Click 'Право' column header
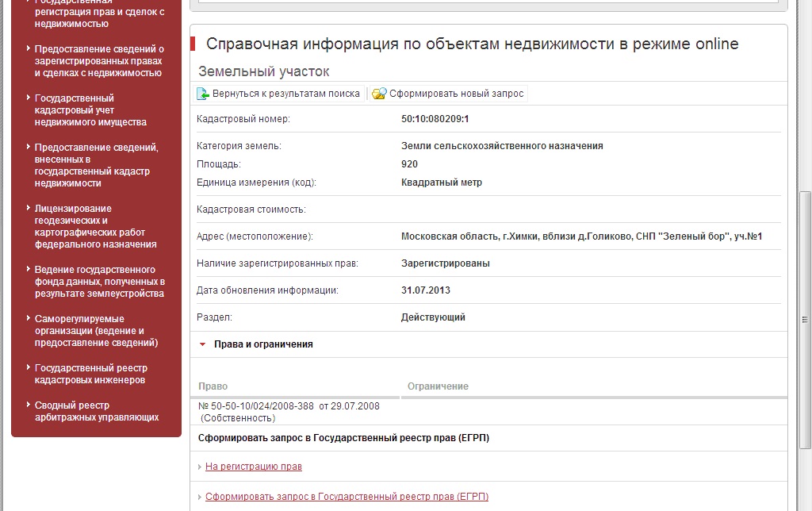The image size is (812, 511). pyautogui.click(x=213, y=386)
